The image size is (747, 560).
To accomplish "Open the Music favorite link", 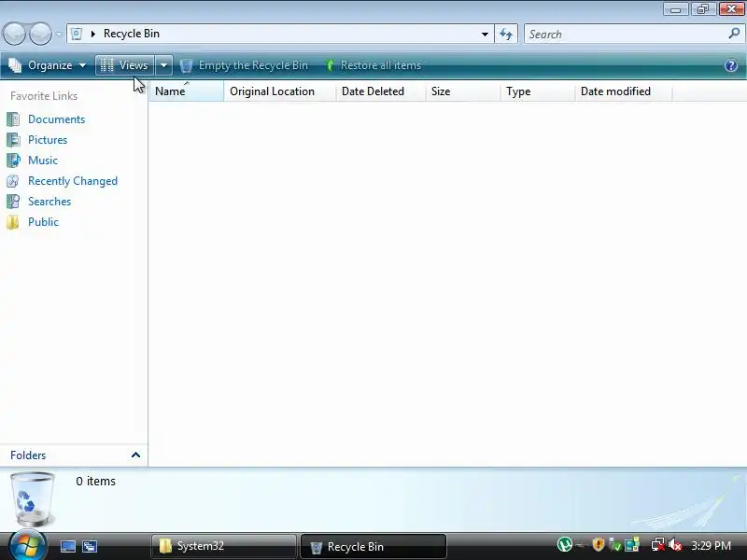I will click(x=43, y=160).
